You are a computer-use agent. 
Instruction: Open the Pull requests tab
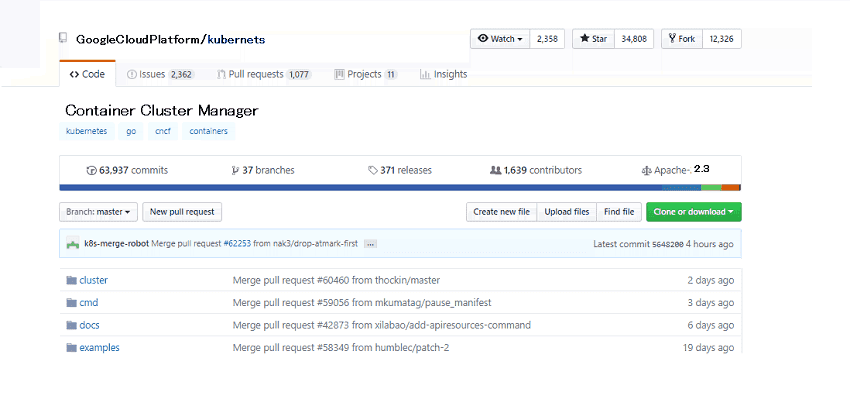point(263,74)
